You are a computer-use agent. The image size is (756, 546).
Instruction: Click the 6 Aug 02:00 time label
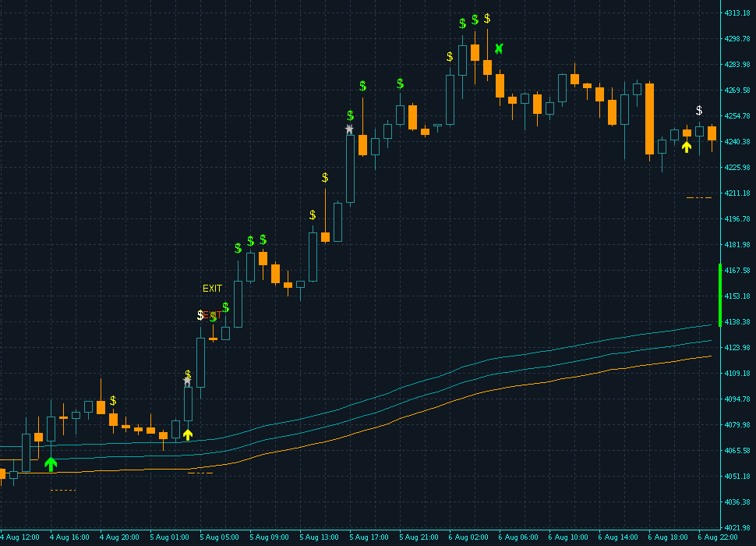468,537
